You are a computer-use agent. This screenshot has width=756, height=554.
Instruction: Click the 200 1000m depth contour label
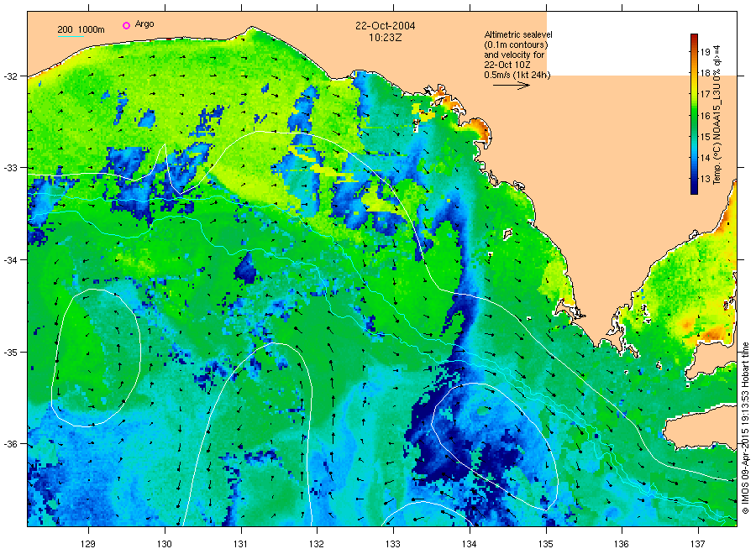click(81, 29)
